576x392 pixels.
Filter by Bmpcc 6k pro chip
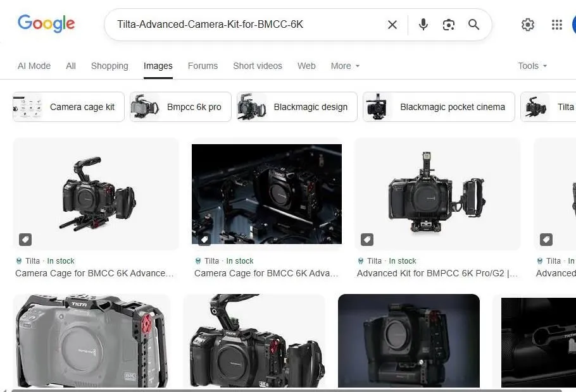(181, 107)
